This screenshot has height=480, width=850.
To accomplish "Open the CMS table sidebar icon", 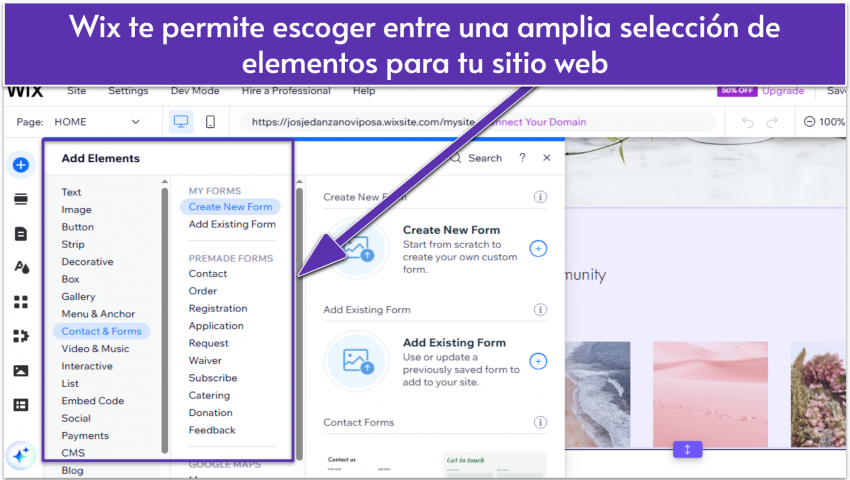I will click(21, 405).
